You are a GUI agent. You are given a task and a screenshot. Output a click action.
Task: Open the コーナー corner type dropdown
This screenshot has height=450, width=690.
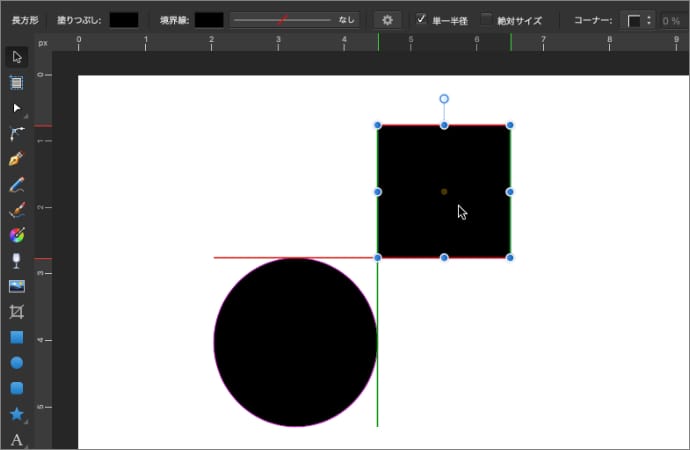pos(638,20)
